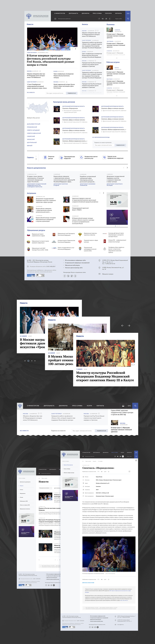Click email field beside homepage news ПОДПИСАТЬСЯ button
155x644 pixels.
56,93
